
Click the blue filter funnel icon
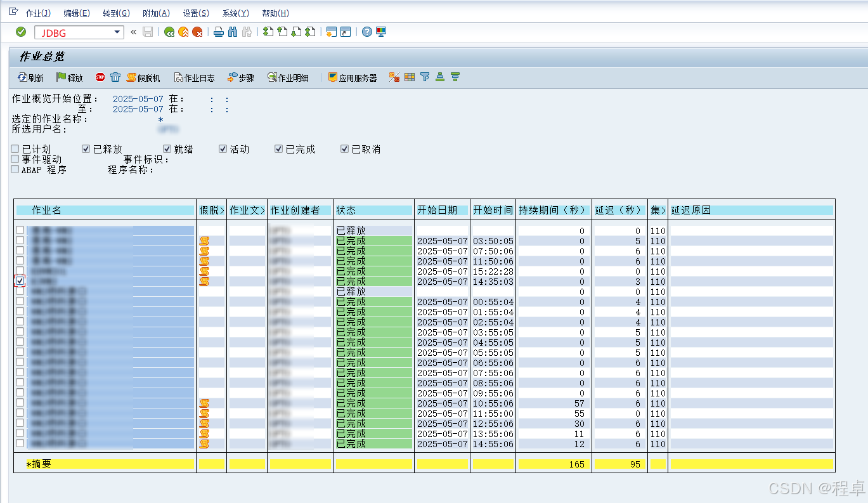tap(425, 77)
